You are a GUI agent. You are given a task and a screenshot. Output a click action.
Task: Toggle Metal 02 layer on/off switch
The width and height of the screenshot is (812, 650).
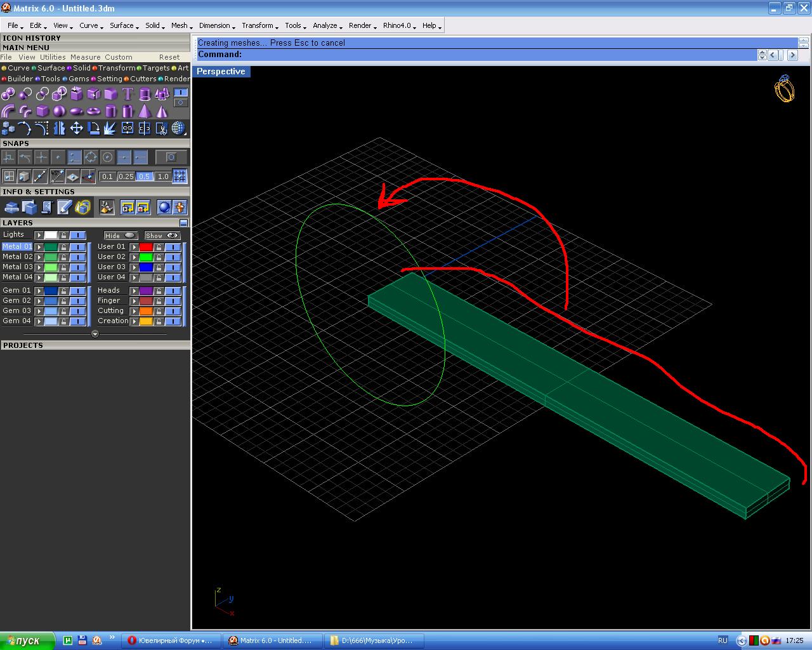pos(77,257)
